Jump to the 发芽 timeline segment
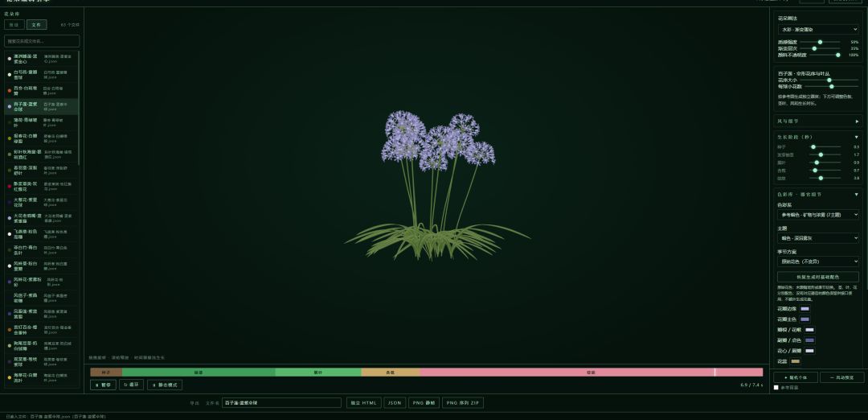 coord(199,373)
